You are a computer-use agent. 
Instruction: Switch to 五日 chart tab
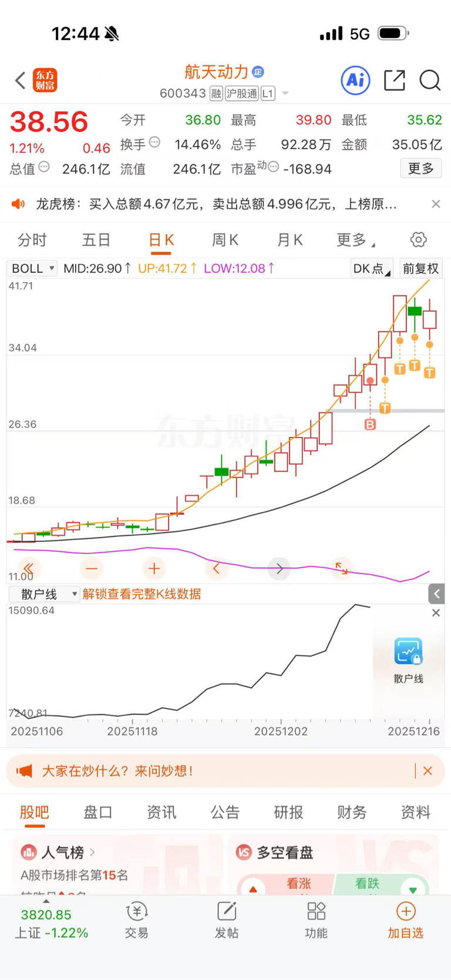(96, 240)
